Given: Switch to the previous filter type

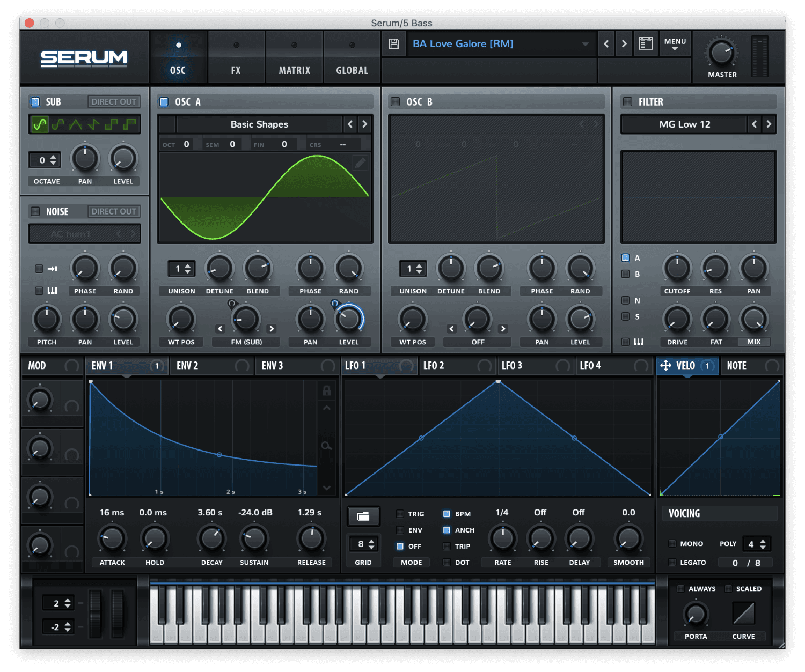Looking at the screenshot, I should pyautogui.click(x=755, y=124).
